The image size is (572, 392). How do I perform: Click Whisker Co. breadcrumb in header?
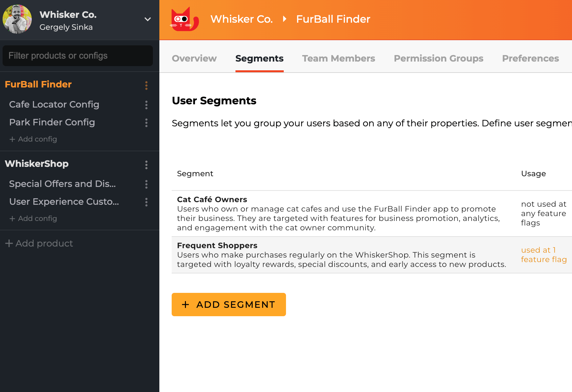(x=242, y=19)
